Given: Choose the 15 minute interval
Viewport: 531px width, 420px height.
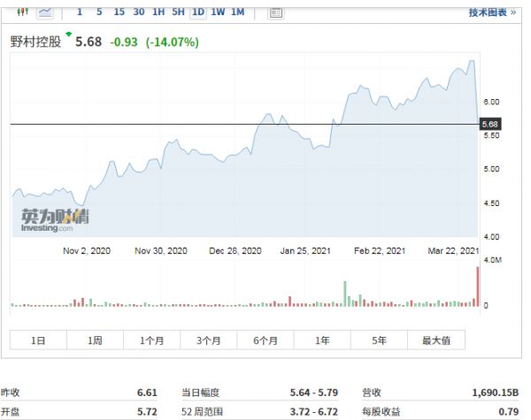Looking at the screenshot, I should click(119, 12).
